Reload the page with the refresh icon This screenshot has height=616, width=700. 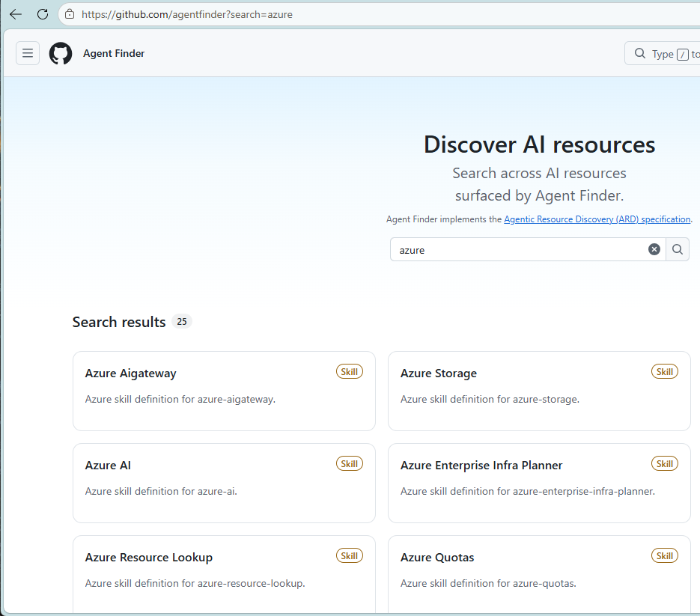(43, 14)
